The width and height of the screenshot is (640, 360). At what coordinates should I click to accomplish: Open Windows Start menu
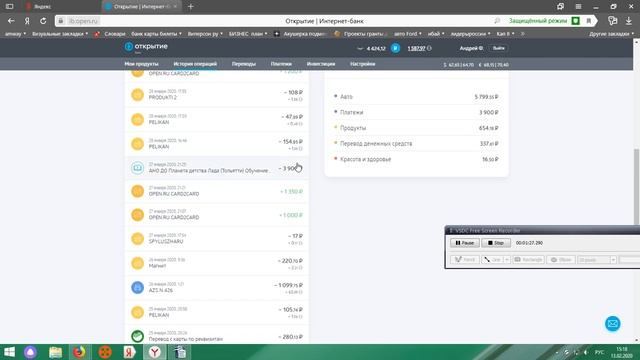(x=9, y=352)
